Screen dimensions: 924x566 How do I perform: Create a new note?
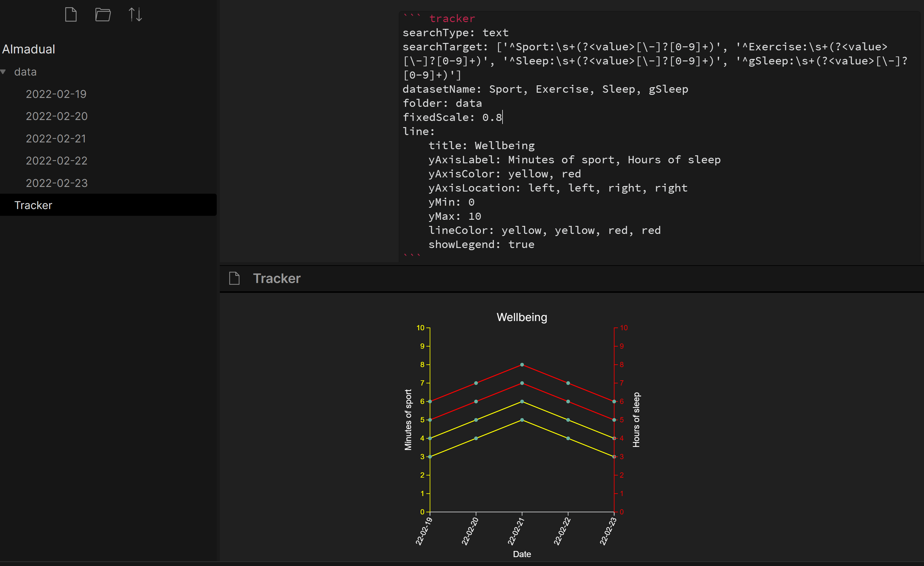point(71,14)
